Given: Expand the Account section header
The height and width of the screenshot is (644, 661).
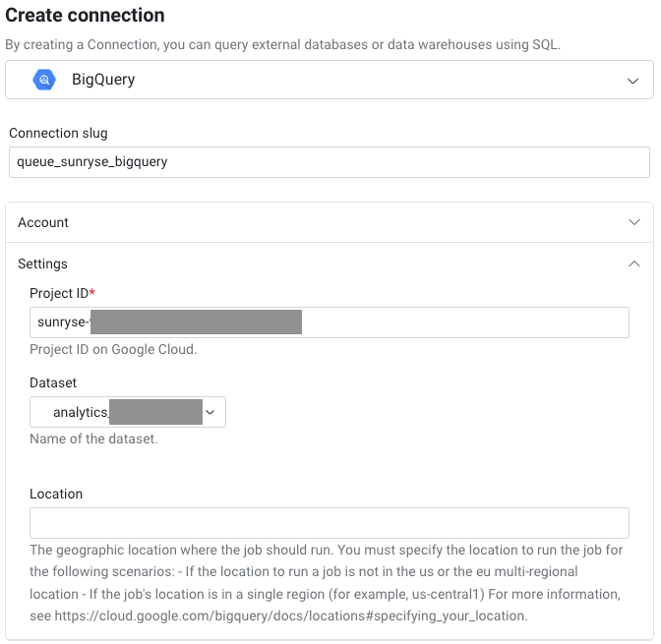Looking at the screenshot, I should click(x=330, y=222).
